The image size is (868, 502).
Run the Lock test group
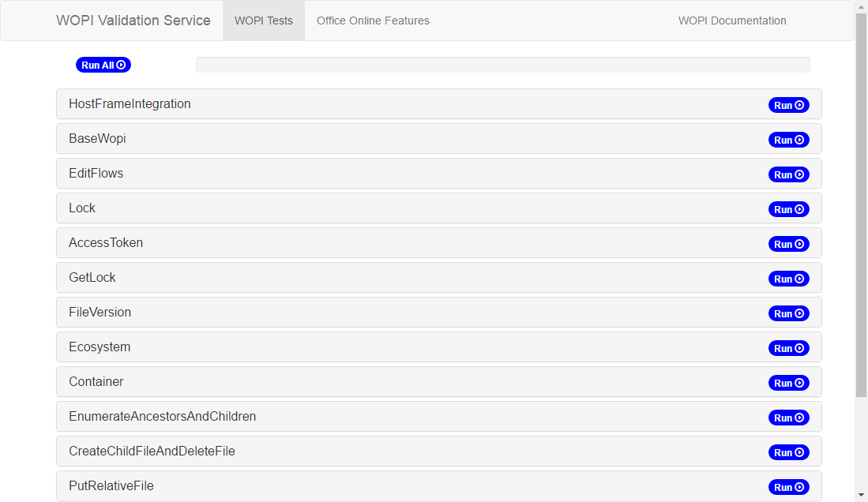tap(788, 209)
